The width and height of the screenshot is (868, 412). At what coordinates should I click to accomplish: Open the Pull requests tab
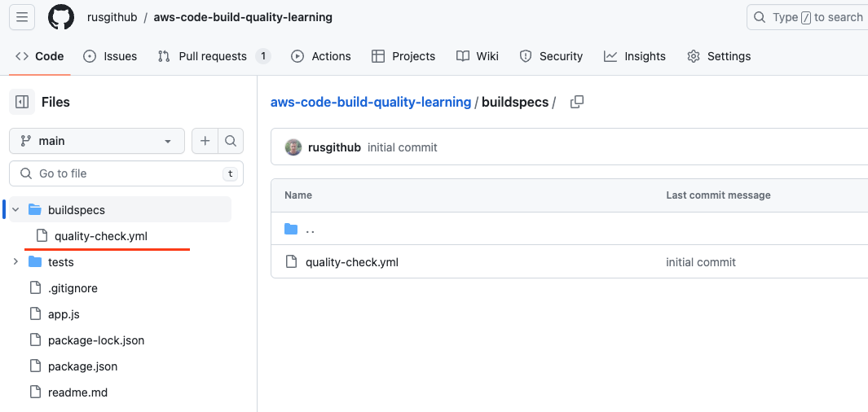pyautogui.click(x=214, y=56)
